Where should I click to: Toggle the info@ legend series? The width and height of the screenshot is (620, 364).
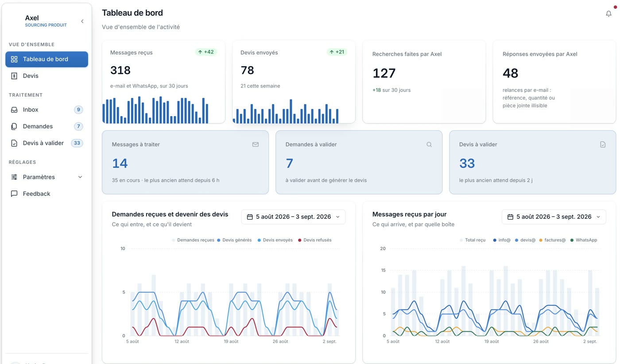click(502, 240)
